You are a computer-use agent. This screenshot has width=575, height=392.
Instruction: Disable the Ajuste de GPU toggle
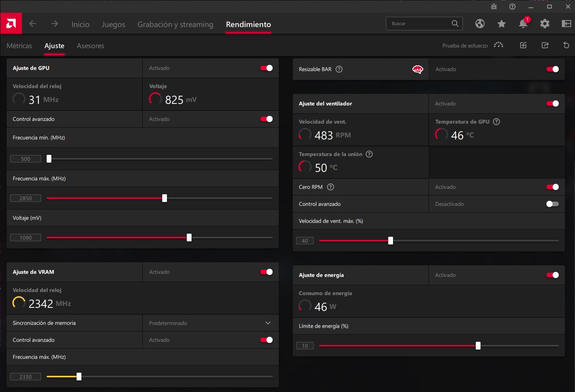(x=266, y=68)
